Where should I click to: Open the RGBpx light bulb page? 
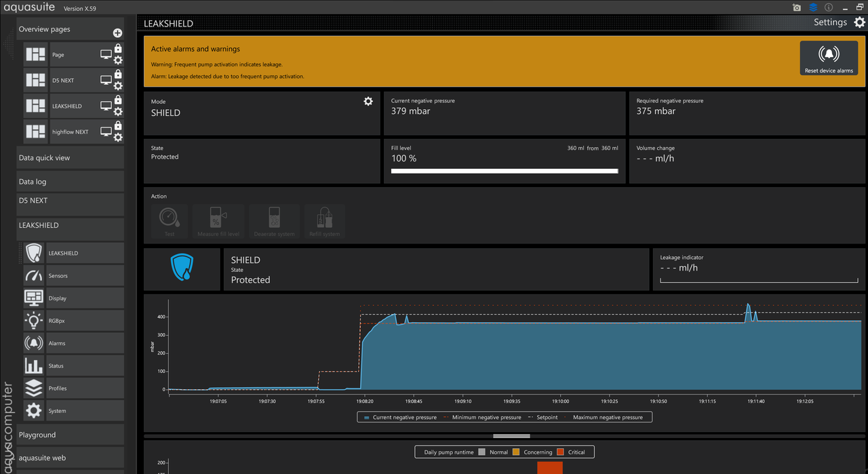(74, 321)
